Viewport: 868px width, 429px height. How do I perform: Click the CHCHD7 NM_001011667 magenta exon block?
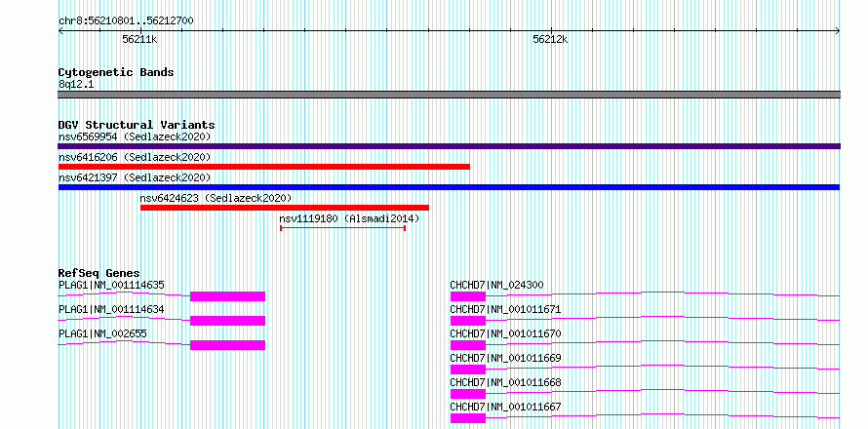coord(468,418)
